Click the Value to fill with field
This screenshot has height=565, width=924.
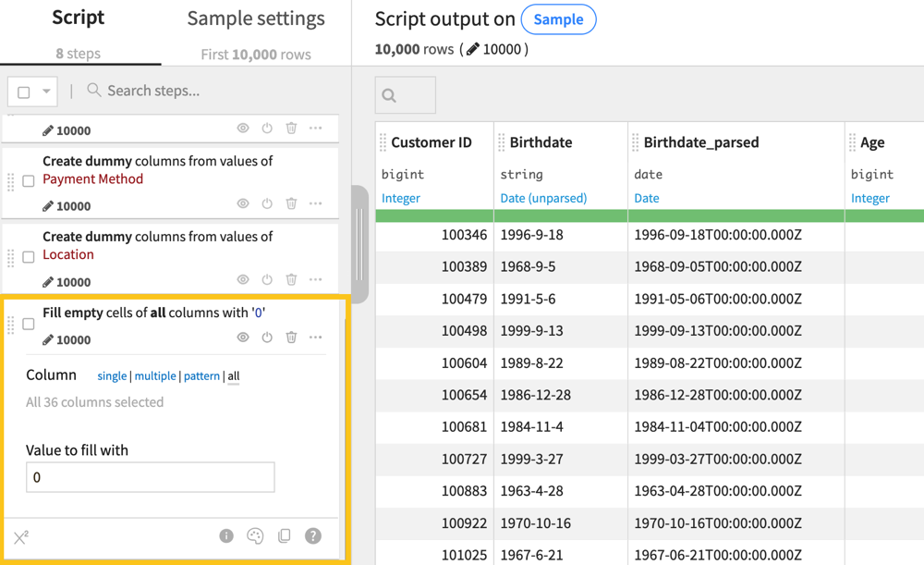click(151, 477)
